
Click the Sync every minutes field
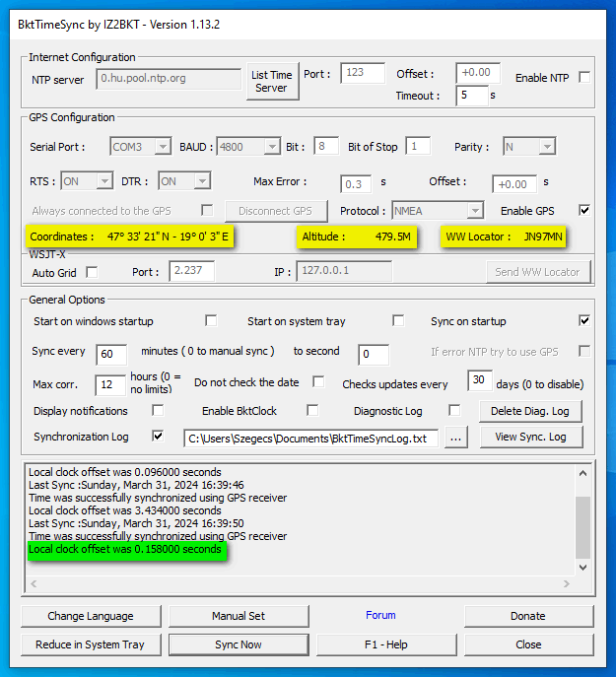(x=111, y=355)
